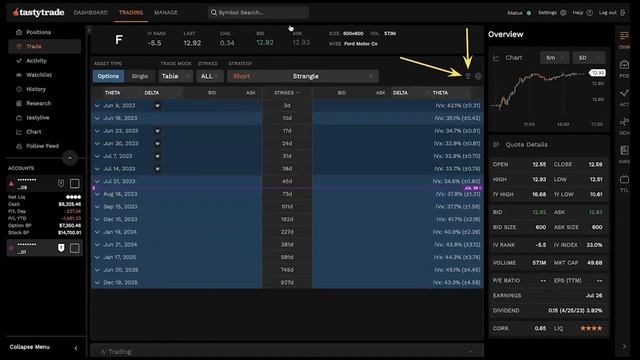The height and width of the screenshot is (360, 640).
Task: Open STRIKES column header dropdown
Action: [x=287, y=93]
